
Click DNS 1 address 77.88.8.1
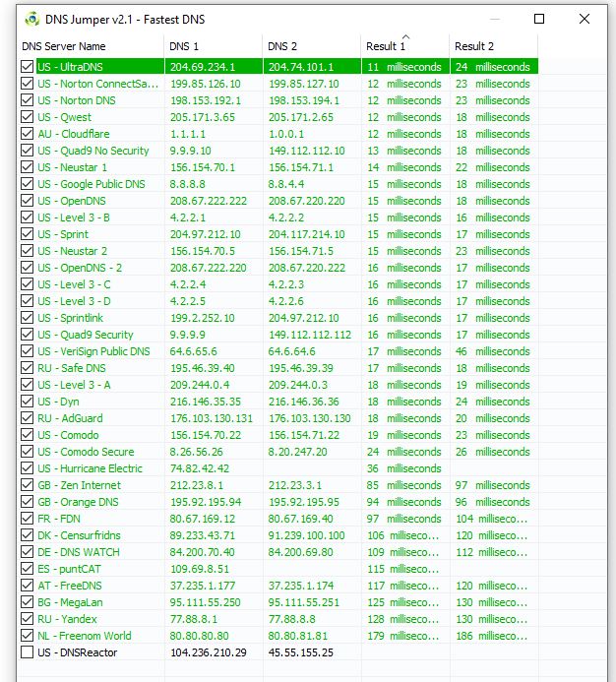194,619
